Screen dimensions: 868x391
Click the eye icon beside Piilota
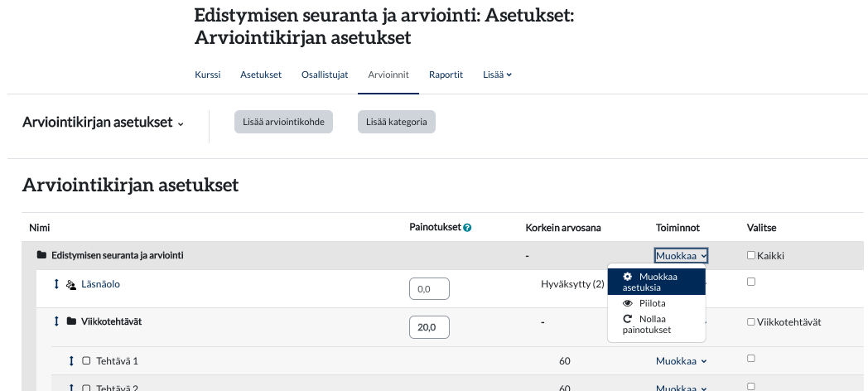(628, 303)
